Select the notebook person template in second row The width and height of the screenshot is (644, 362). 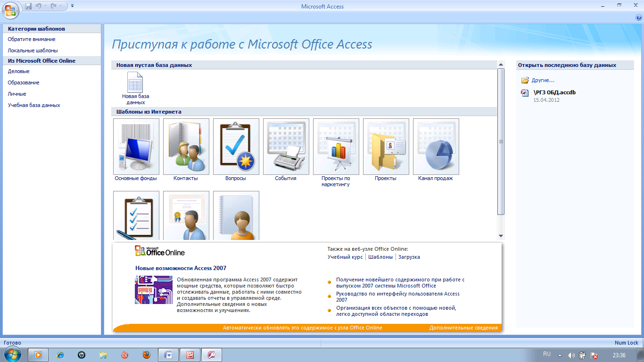click(x=236, y=215)
